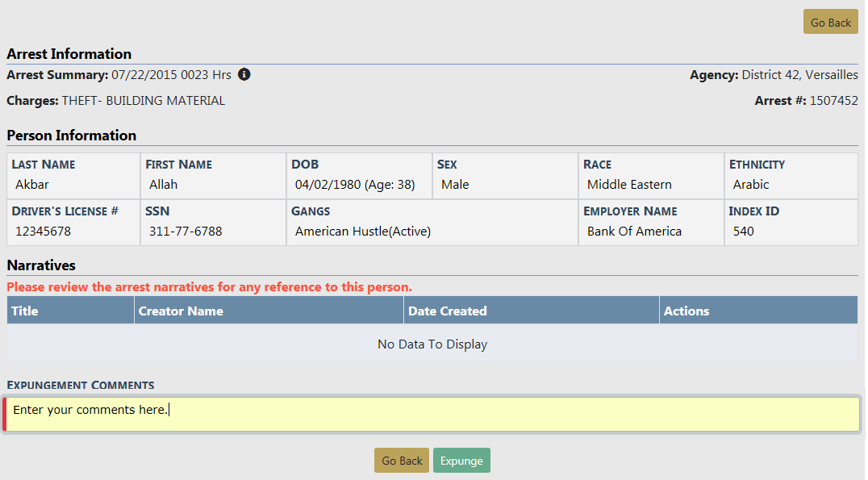Screen dimensions: 868x480
Task: Click the gang entry American Hustle(Active)
Action: click(x=363, y=232)
